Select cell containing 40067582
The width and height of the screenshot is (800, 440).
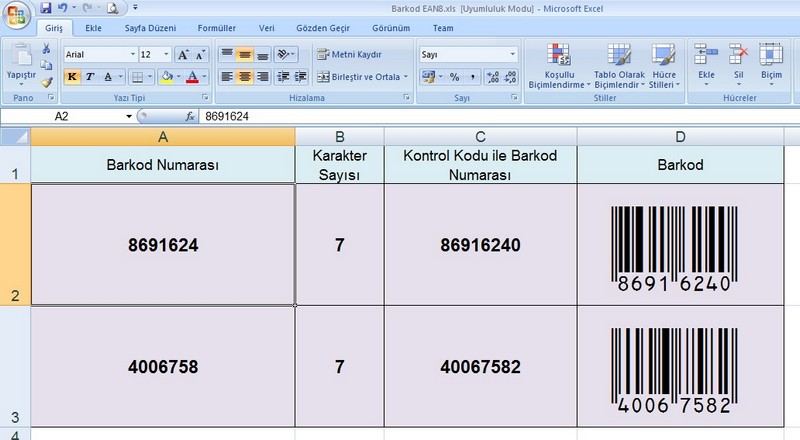[x=481, y=366]
